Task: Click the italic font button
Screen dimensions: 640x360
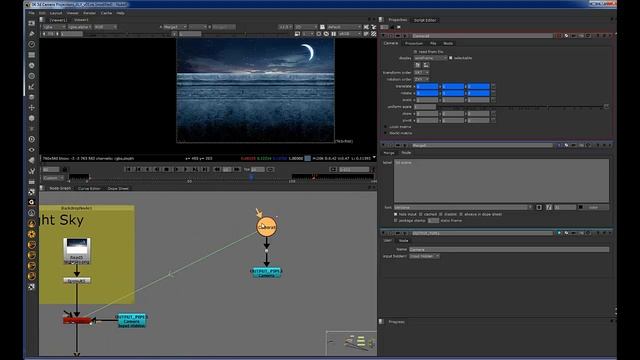Action: (x=549, y=207)
